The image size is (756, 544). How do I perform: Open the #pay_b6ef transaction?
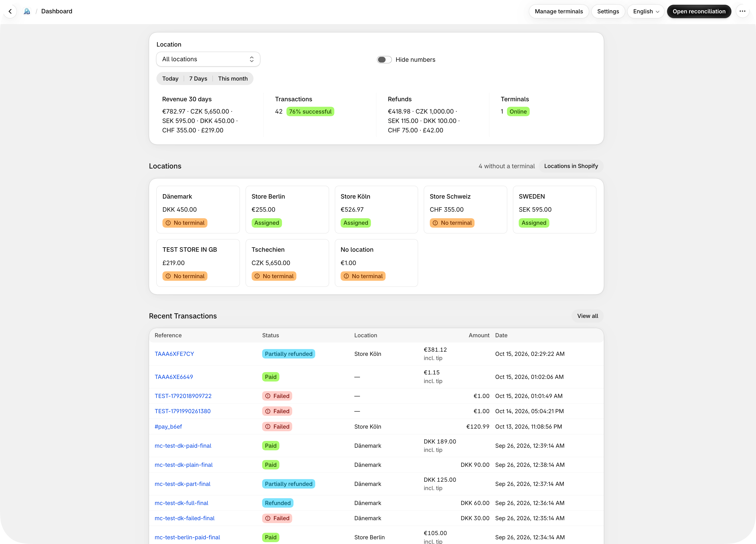tap(168, 427)
